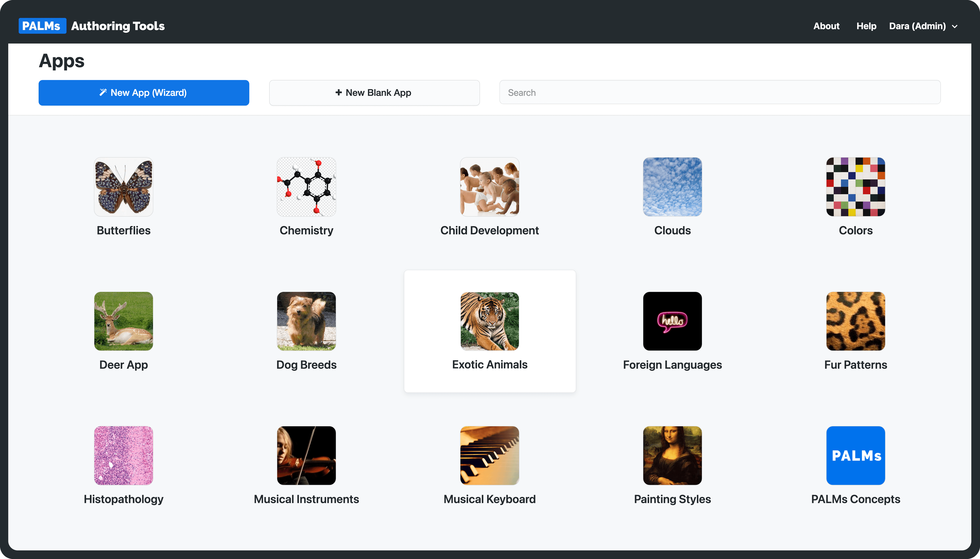
Task: Open the Musical Keyboard piano icon
Action: [490, 456]
